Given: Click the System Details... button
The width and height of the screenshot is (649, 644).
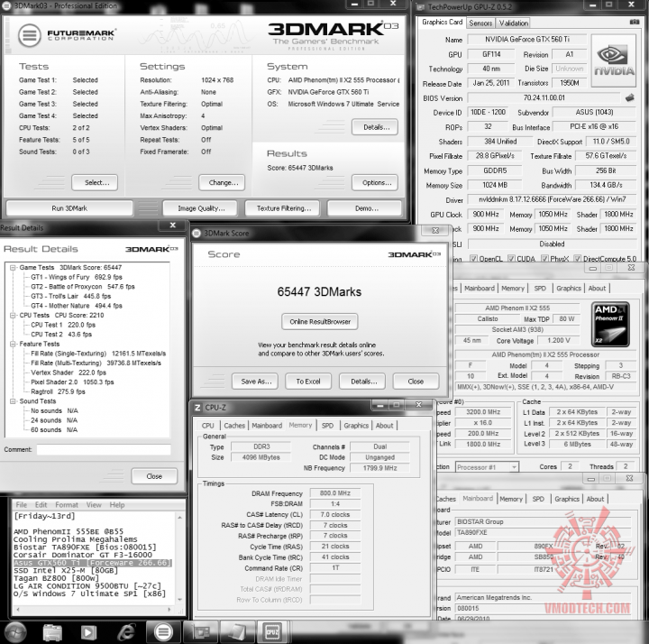Looking at the screenshot, I should (x=375, y=127).
